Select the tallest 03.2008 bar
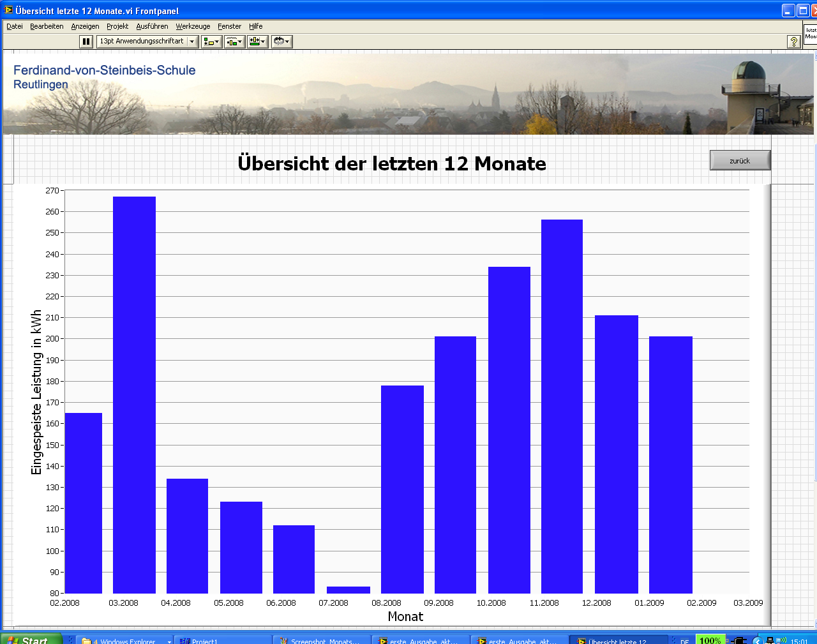Viewport: 817px width, 644px height. [134, 395]
